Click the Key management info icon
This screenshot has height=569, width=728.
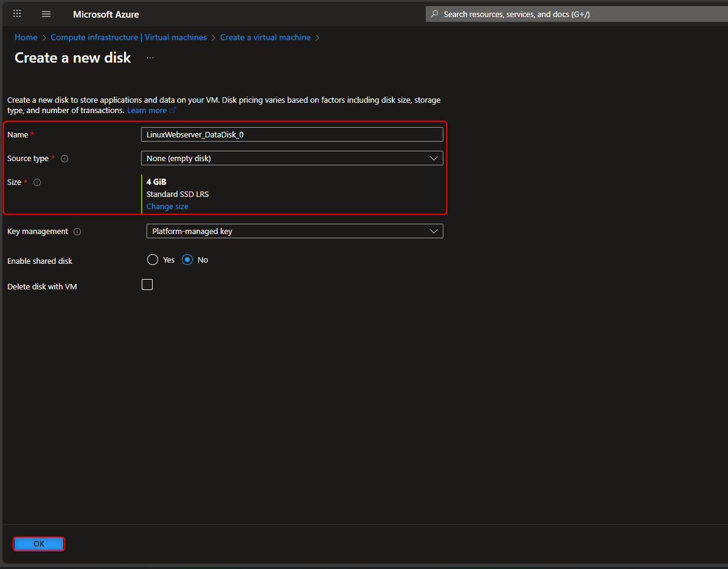point(77,231)
